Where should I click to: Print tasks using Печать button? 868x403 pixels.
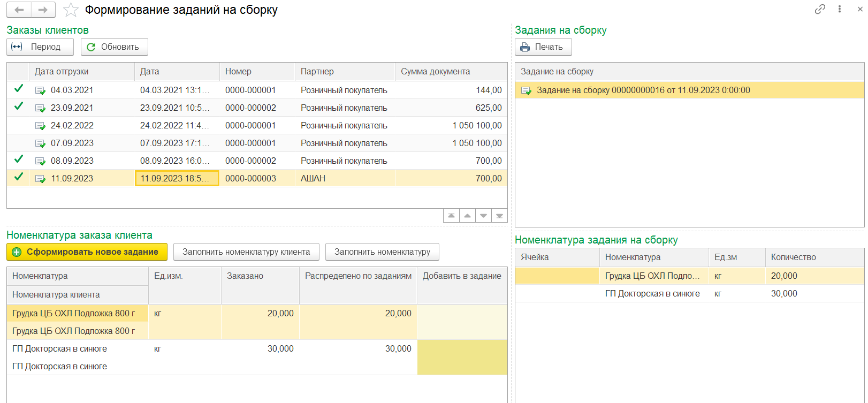[x=543, y=47]
